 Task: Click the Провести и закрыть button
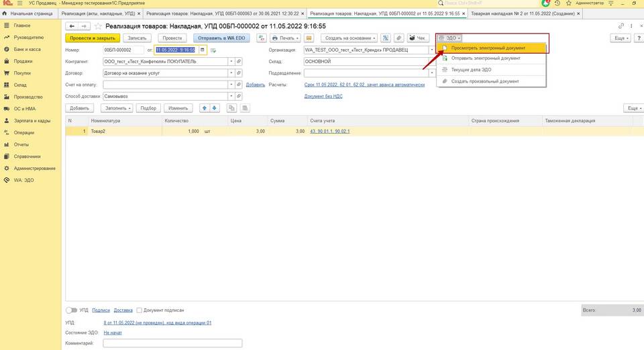pos(93,38)
